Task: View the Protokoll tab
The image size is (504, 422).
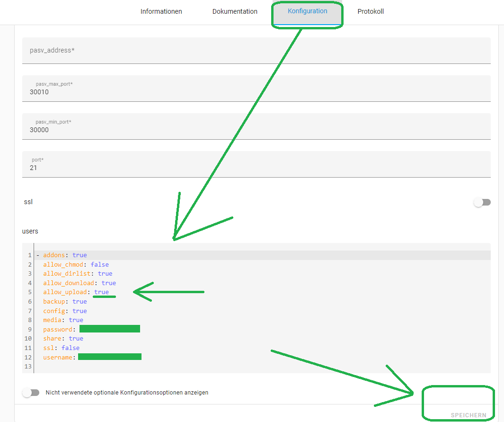Action: pyautogui.click(x=371, y=11)
